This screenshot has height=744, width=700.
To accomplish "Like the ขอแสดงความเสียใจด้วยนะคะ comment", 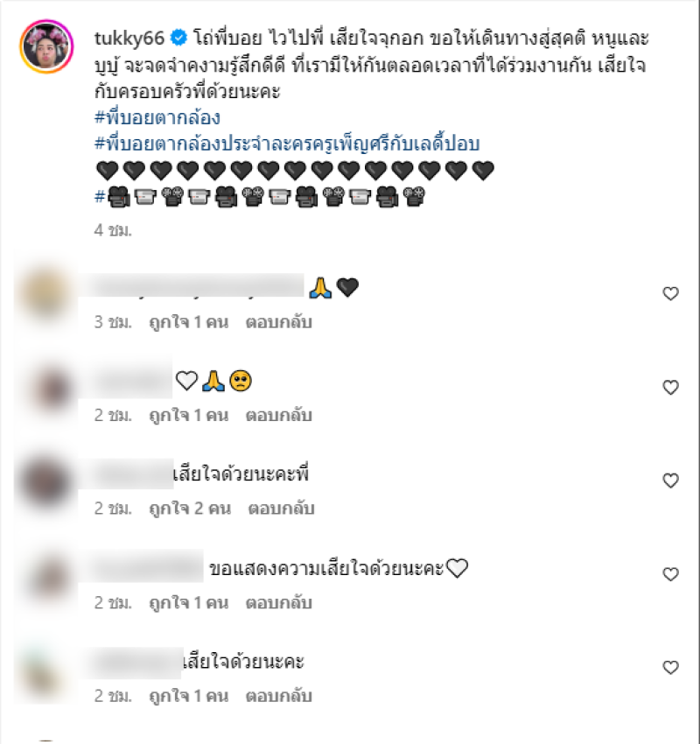I will tap(670, 574).
